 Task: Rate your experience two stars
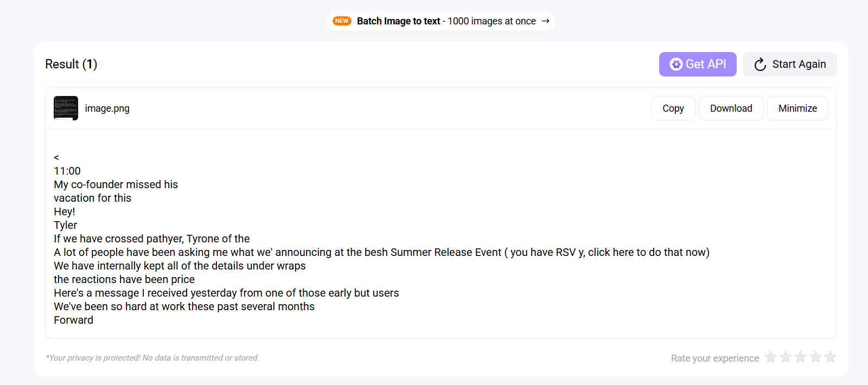786,357
